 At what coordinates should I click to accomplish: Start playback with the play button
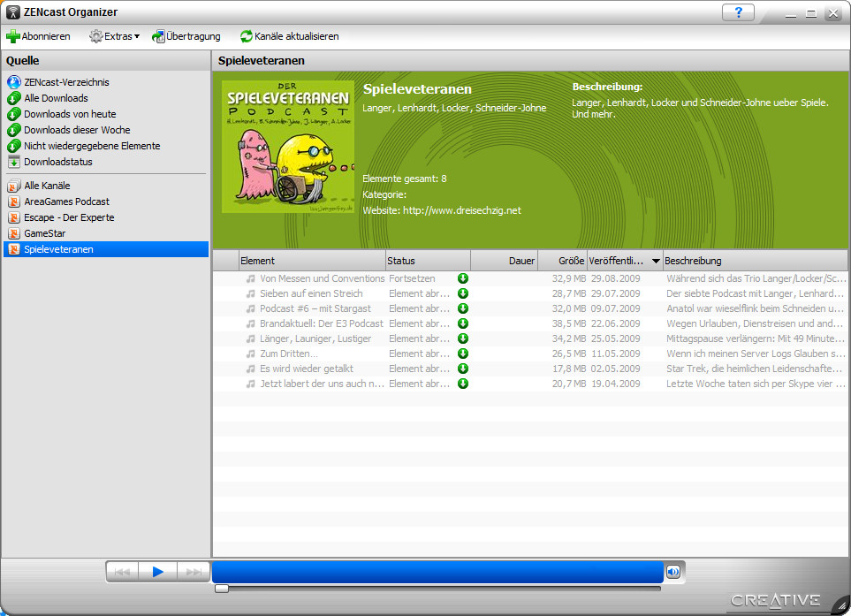click(x=158, y=572)
